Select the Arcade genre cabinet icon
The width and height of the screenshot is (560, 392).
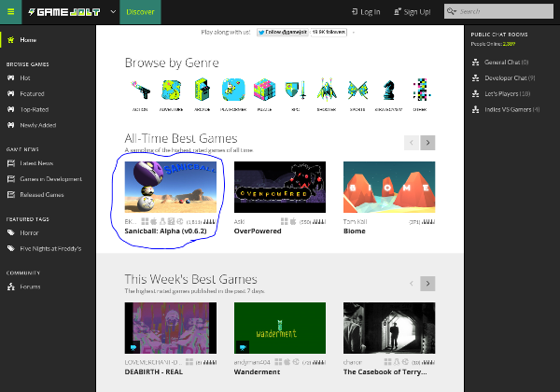pyautogui.click(x=203, y=90)
